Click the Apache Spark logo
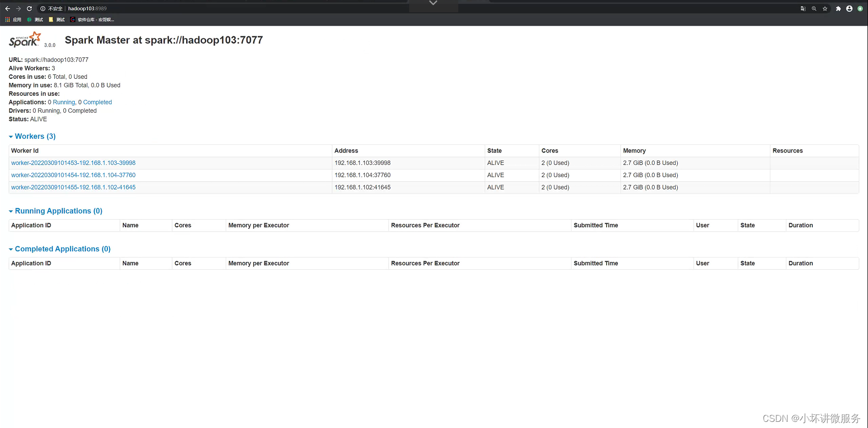868x428 pixels. pyautogui.click(x=25, y=39)
